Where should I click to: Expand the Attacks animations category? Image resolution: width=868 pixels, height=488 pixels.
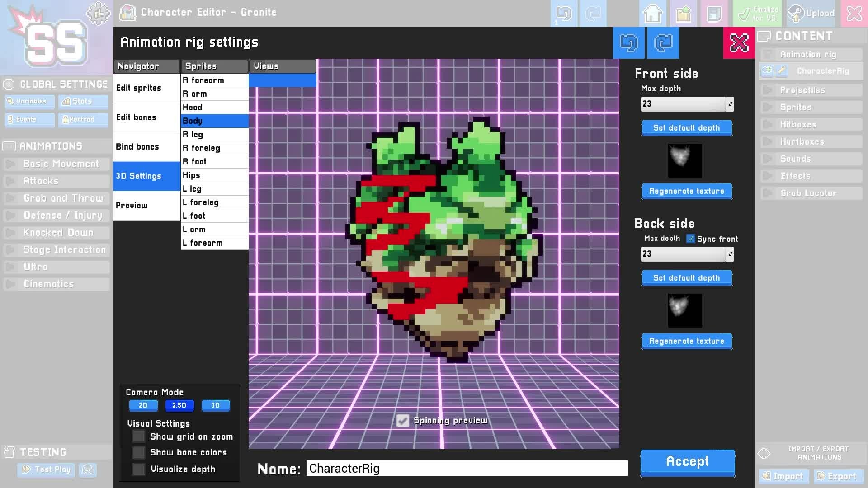[x=41, y=181]
